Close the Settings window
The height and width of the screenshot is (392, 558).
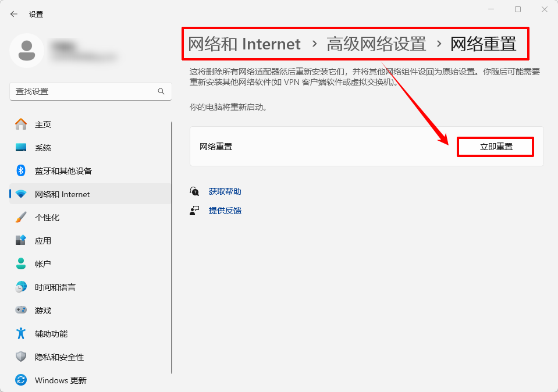[x=545, y=9]
